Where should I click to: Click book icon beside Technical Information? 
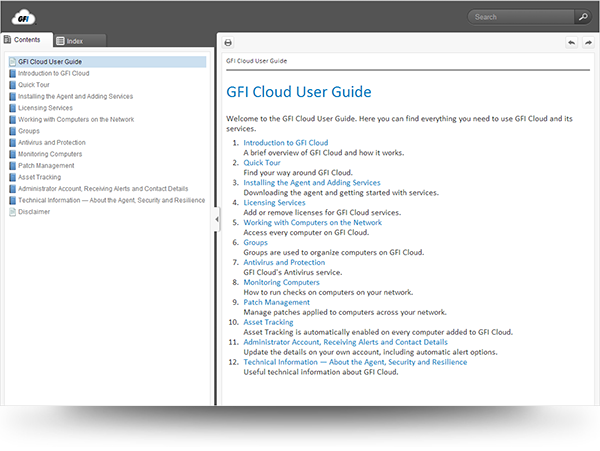[x=13, y=200]
